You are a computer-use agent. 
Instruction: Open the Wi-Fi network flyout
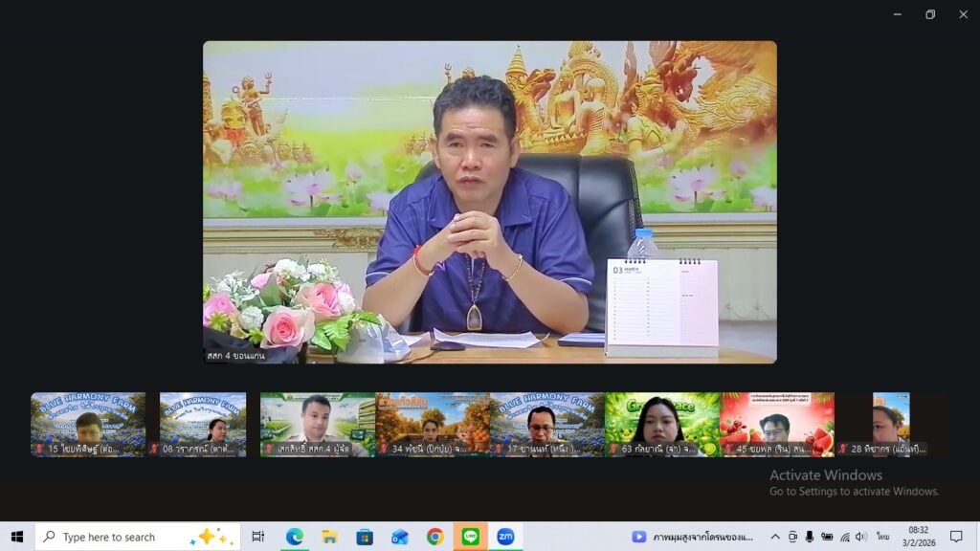pos(843,537)
